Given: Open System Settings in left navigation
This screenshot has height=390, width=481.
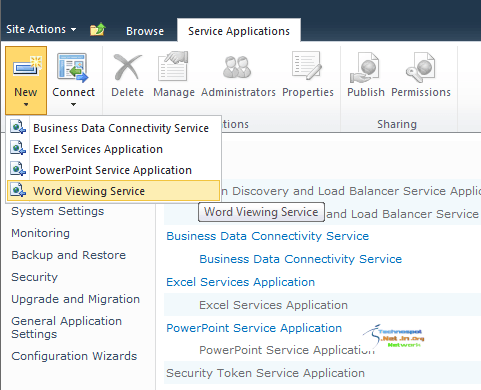Looking at the screenshot, I should tap(58, 211).
